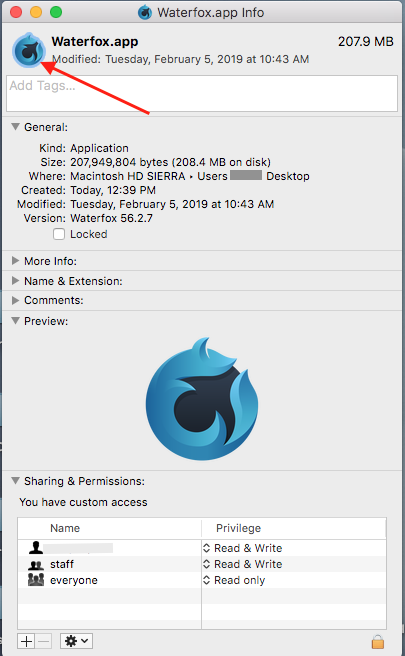Expand the Comments section
Image resolution: width=405 pixels, height=656 pixels.
click(x=15, y=300)
